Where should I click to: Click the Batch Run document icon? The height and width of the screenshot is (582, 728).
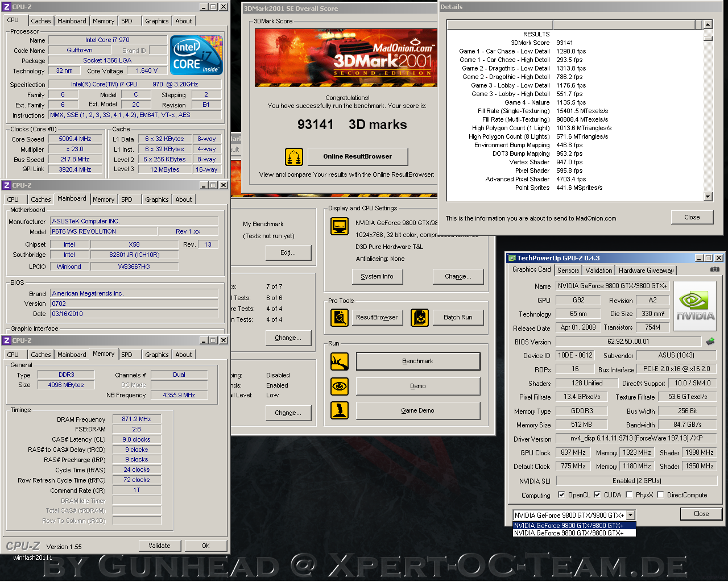click(x=420, y=318)
